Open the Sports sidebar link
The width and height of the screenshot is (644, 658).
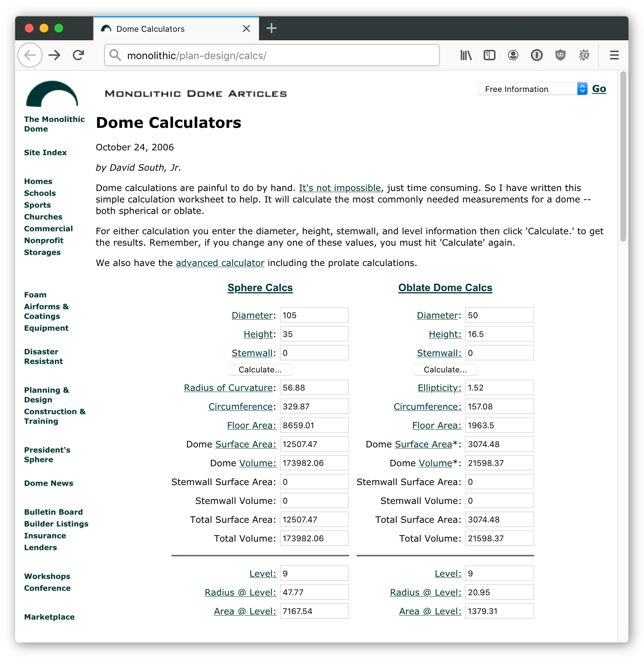pyautogui.click(x=37, y=205)
